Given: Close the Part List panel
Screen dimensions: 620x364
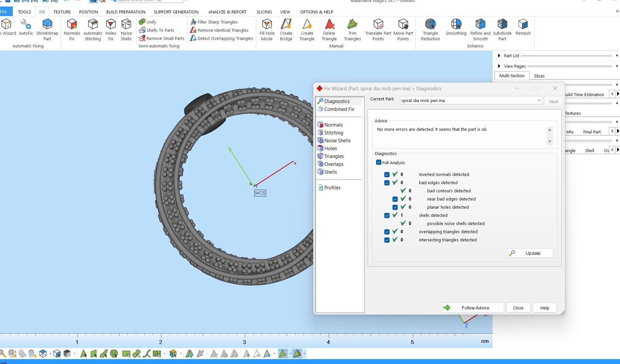Looking at the screenshot, I should click(617, 56).
